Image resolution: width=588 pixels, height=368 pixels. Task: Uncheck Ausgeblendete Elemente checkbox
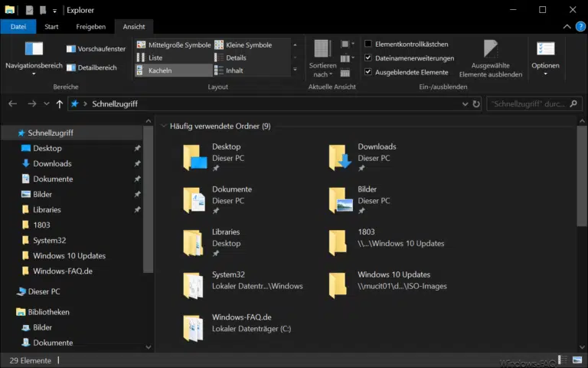click(368, 72)
